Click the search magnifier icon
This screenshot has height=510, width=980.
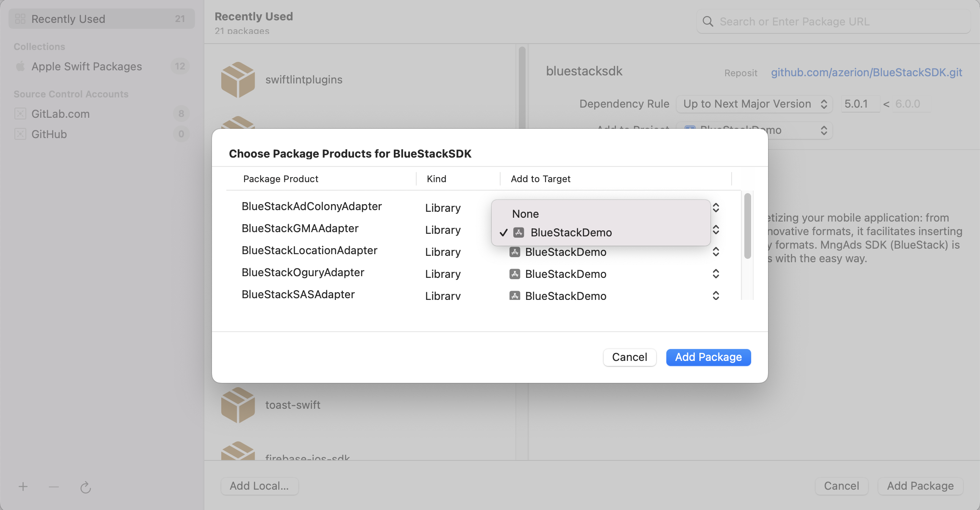pos(708,22)
